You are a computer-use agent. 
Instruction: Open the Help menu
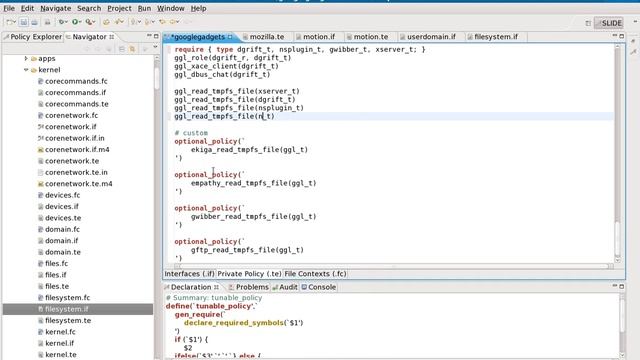(x=198, y=8)
